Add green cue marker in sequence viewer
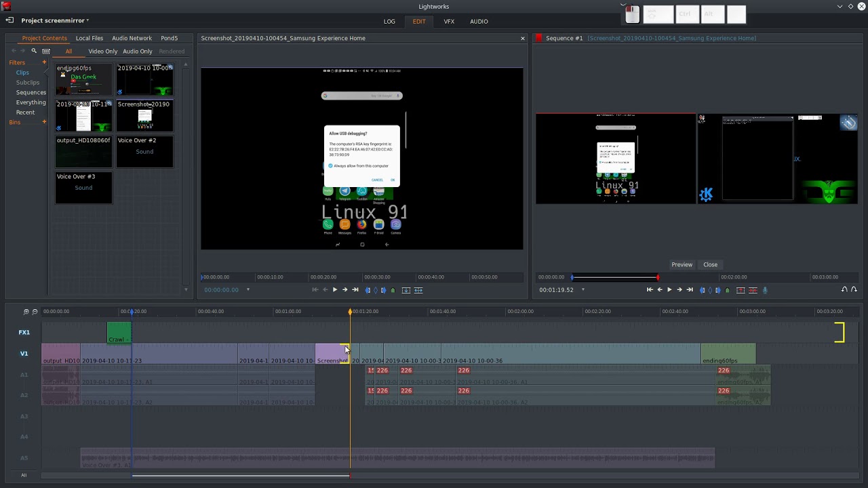This screenshot has width=868, height=488. coord(728,290)
